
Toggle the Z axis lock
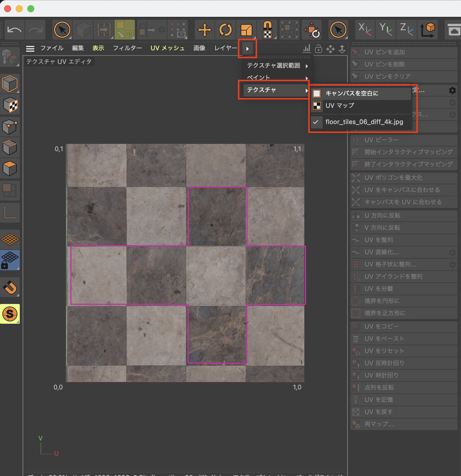[x=406, y=30]
